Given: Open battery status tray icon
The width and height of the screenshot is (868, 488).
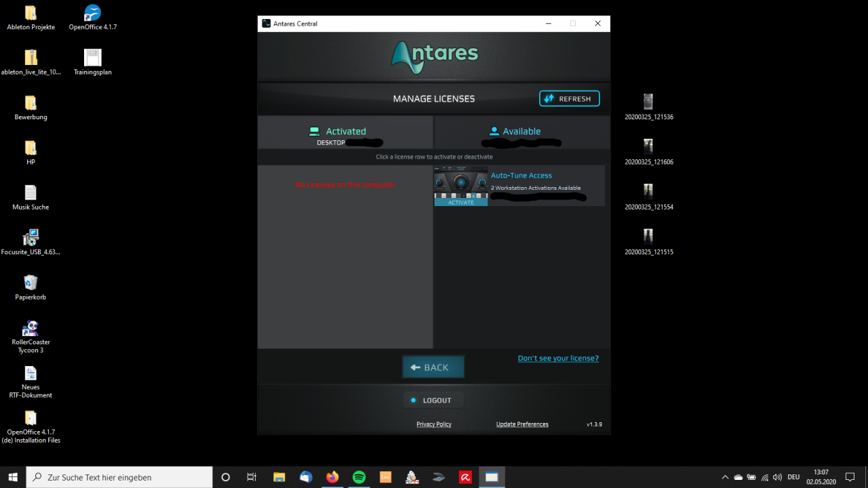Looking at the screenshot, I should 751,477.
